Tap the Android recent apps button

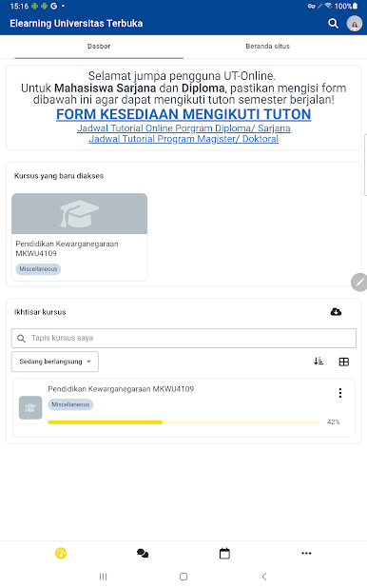[x=103, y=577]
